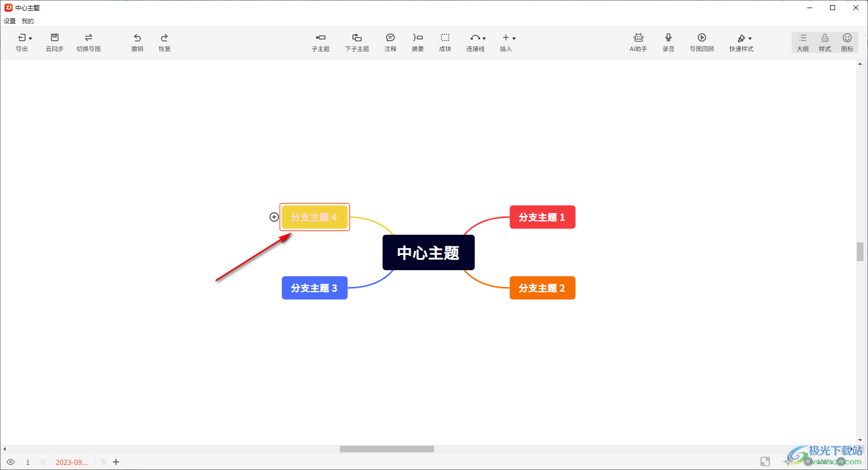Insert a 注释 comment
The image size is (868, 470).
coord(390,42)
